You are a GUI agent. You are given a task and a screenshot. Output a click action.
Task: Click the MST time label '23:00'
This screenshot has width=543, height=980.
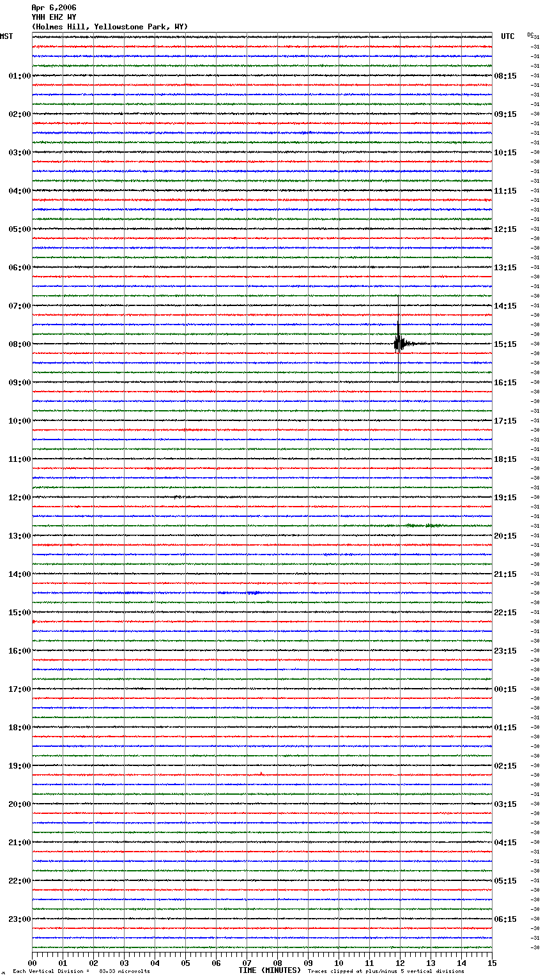(20, 919)
